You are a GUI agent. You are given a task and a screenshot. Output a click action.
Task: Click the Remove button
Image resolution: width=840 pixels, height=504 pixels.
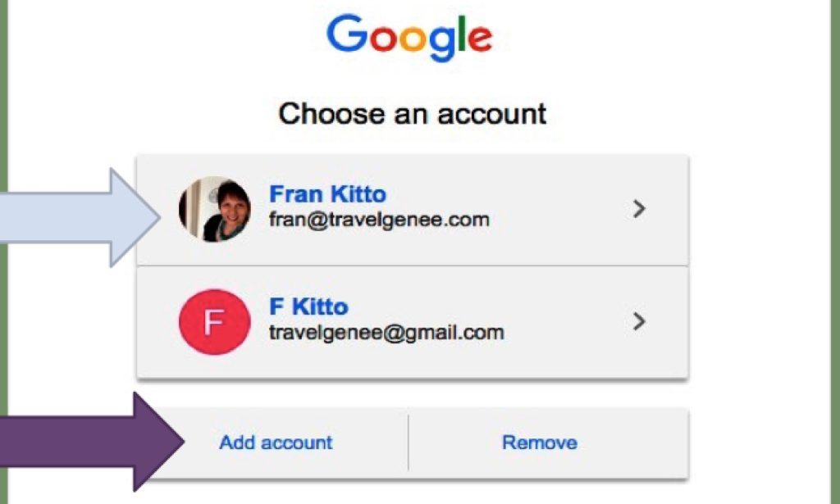tap(540, 443)
